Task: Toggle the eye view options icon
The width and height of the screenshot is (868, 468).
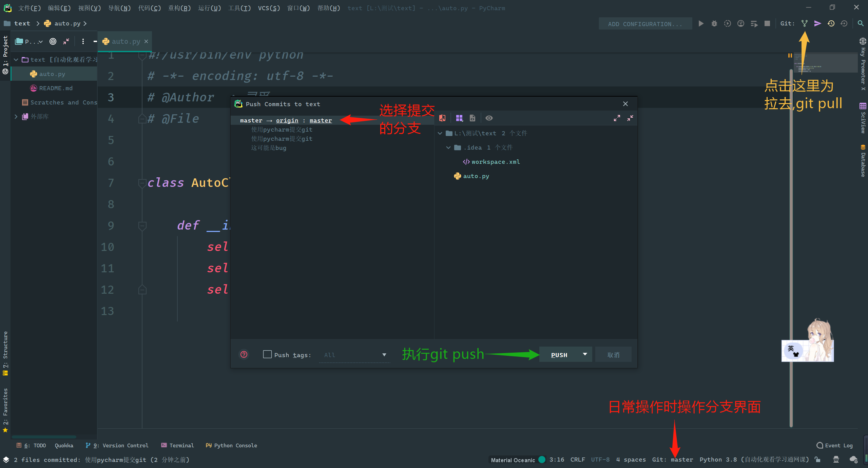Action: pos(489,118)
